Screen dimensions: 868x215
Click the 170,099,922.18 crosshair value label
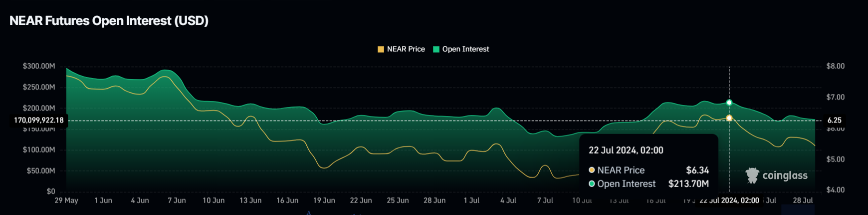(x=39, y=120)
